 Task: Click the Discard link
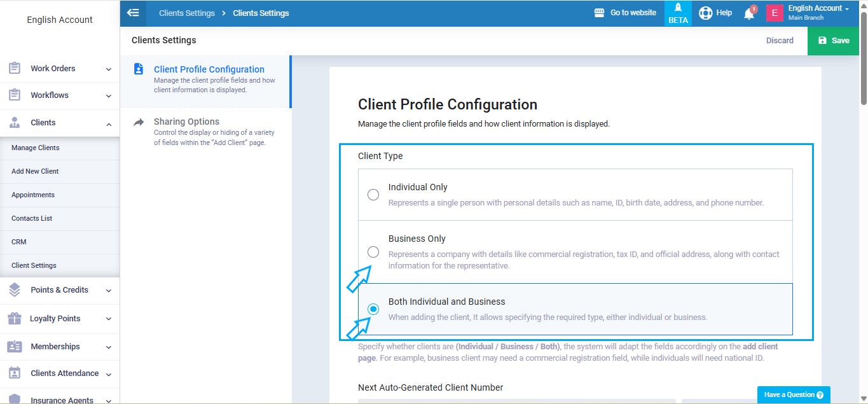[780, 41]
